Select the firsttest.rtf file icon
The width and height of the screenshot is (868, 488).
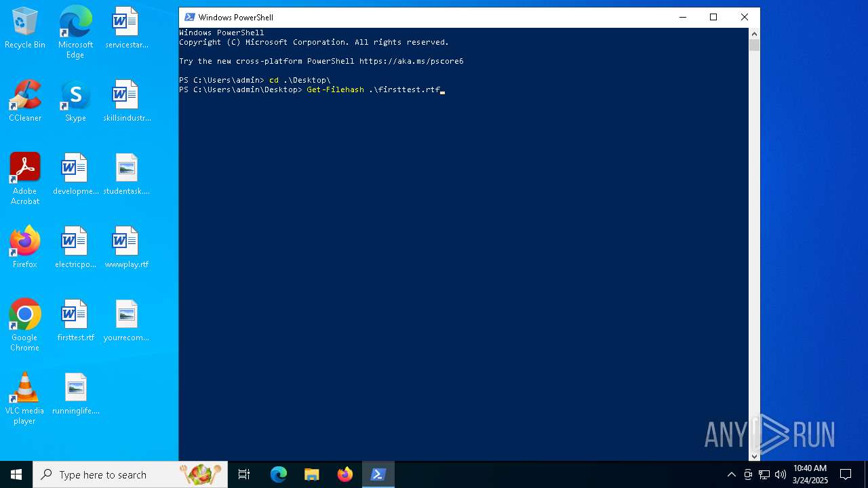[75, 321]
